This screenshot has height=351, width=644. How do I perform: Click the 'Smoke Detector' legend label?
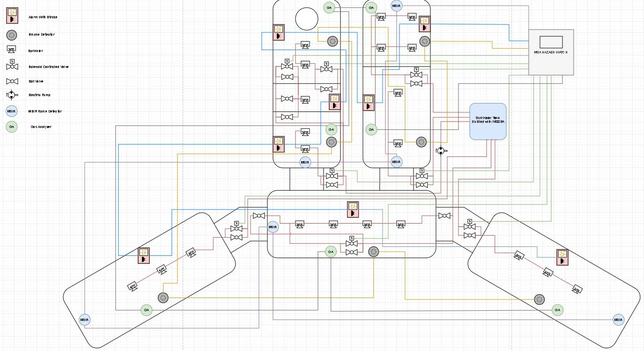coord(42,35)
